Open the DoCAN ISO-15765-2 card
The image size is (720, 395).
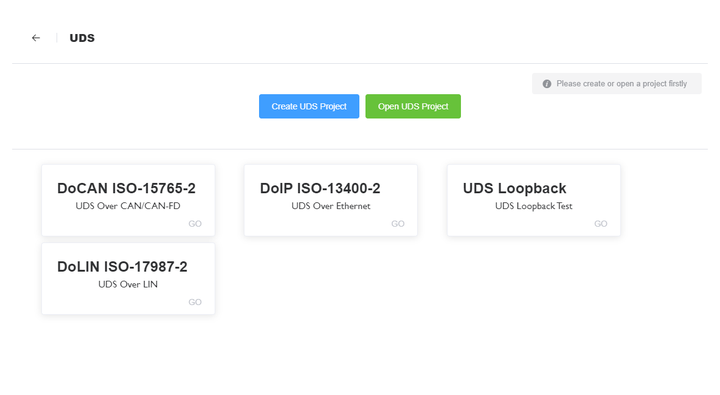tap(128, 200)
